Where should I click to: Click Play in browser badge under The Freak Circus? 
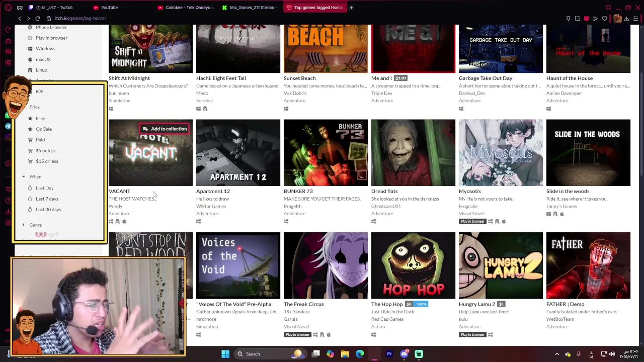point(297,334)
